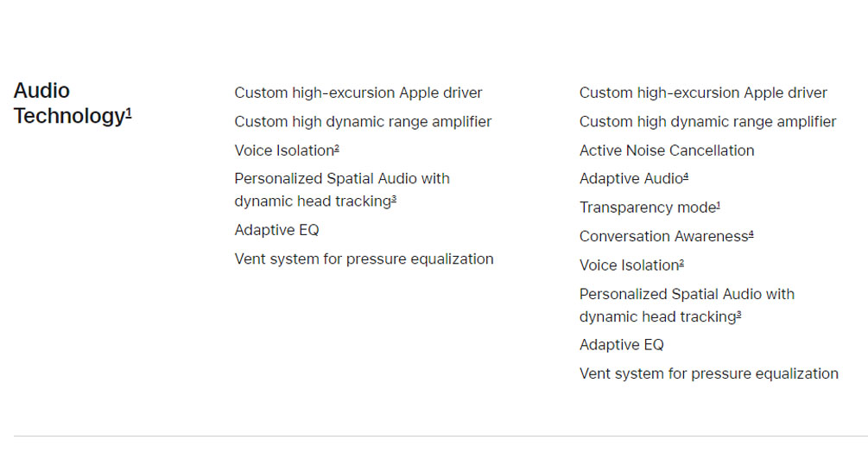The width and height of the screenshot is (868, 466).
Task: Click the Active Noise Cancellation text
Action: pyautogui.click(x=666, y=150)
